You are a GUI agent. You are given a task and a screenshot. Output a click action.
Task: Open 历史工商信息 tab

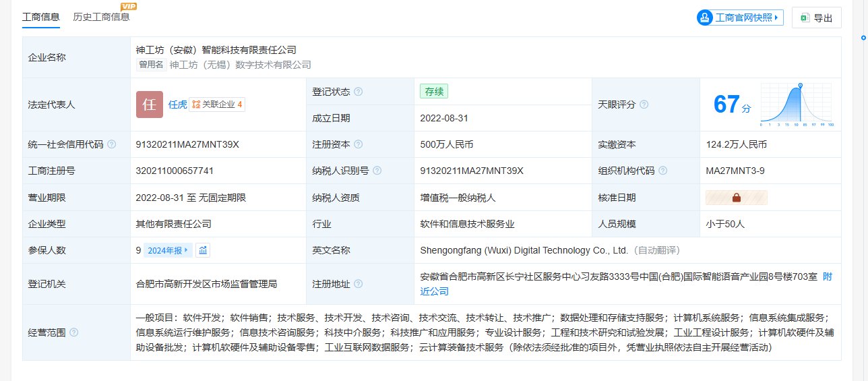click(101, 17)
